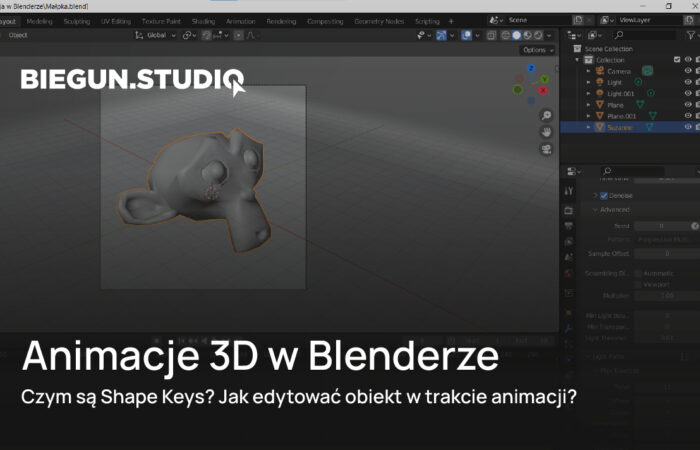Select the Camera object in outliner
Screen dimensions: 700x450
point(619,71)
